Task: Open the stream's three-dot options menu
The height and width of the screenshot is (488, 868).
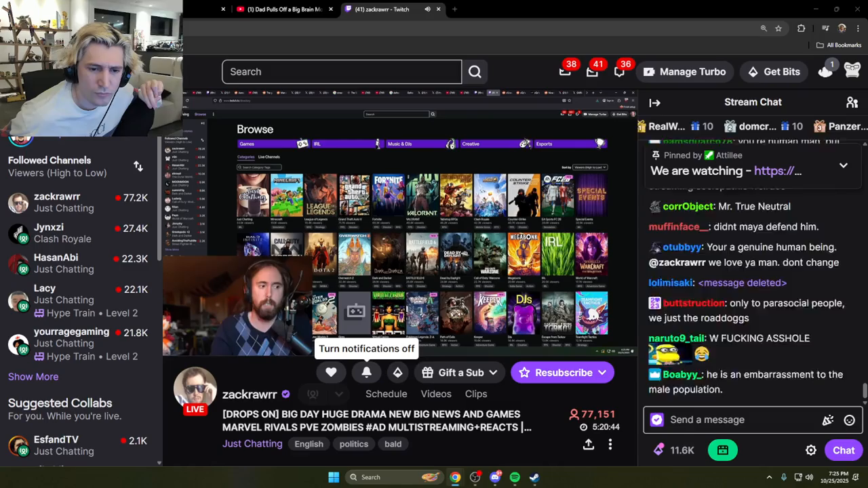Action: click(610, 444)
